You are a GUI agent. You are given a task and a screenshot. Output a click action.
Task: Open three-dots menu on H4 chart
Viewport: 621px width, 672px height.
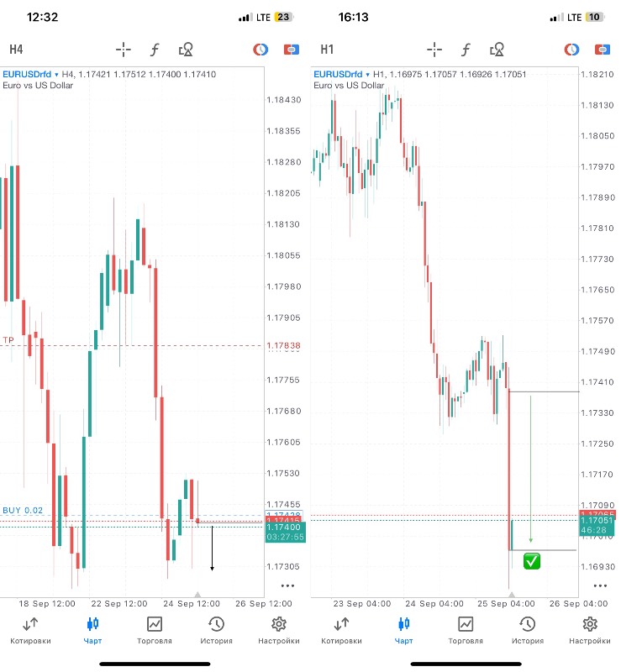[x=287, y=585]
